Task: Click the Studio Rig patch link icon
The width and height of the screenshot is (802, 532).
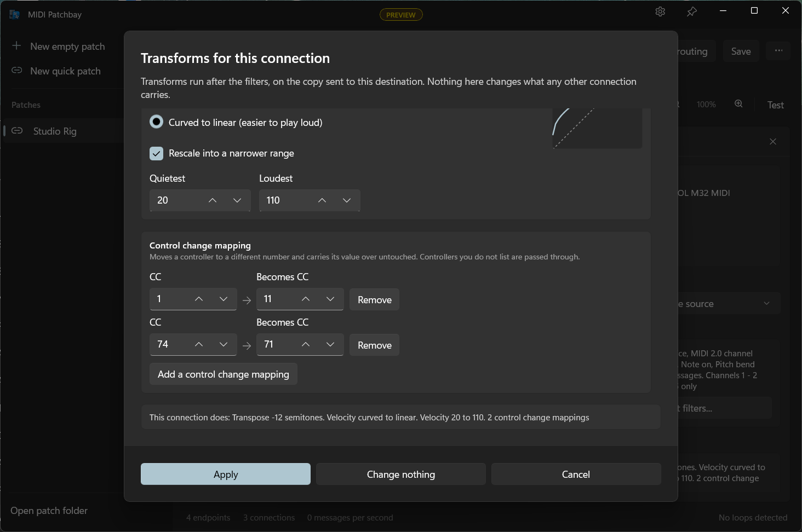Action: pos(17,131)
